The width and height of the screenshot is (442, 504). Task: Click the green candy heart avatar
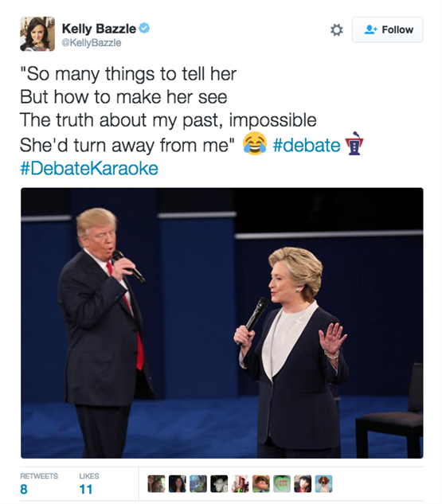282,484
